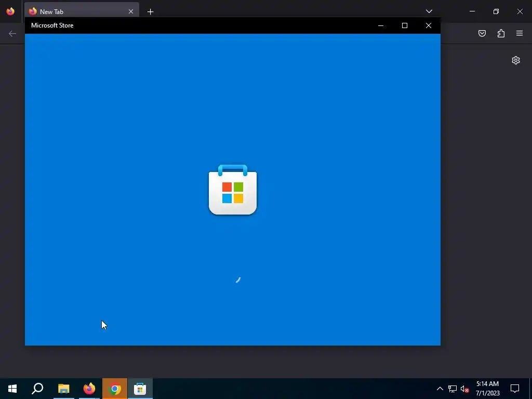Switch to Google Chrome in the taskbar
Screen dimensions: 532x399
(115, 389)
